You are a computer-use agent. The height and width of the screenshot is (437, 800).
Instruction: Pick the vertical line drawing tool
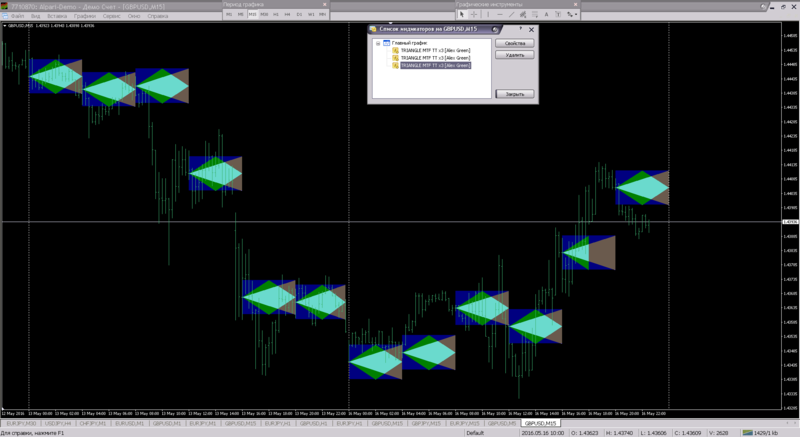pyautogui.click(x=487, y=14)
